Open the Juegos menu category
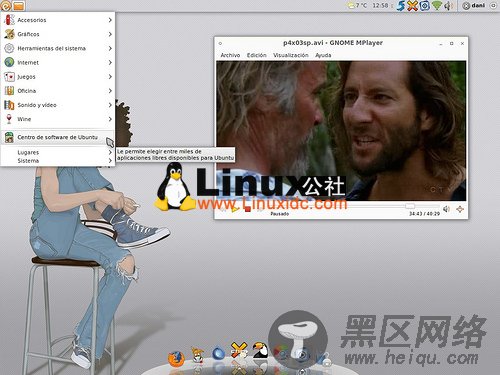The width and height of the screenshot is (500, 375). tap(58, 77)
